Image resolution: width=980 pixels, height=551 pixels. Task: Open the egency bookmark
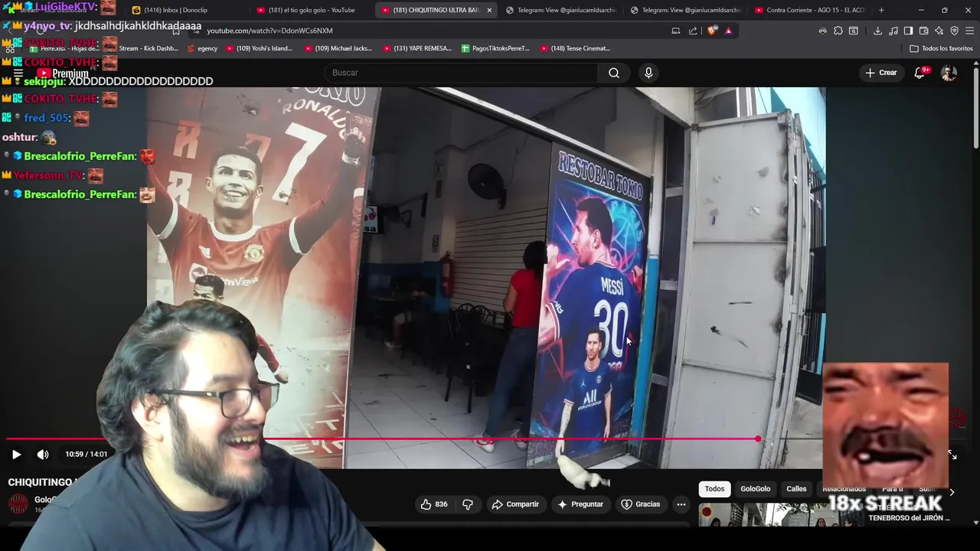point(202,48)
